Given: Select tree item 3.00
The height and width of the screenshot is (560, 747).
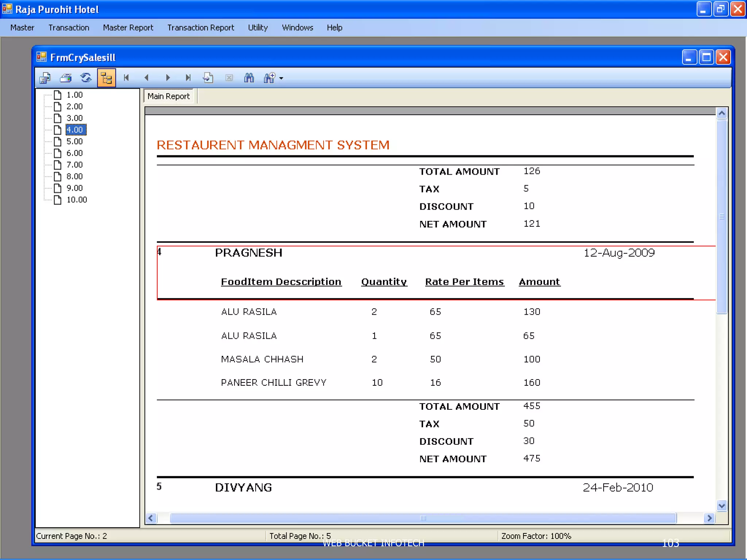Looking at the screenshot, I should click(74, 118).
